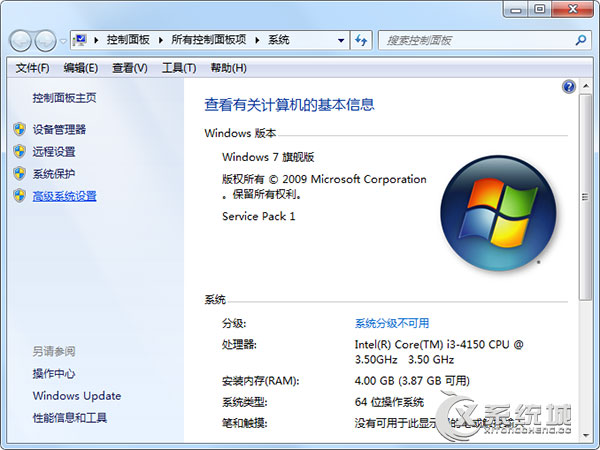Click shield icon beside 设备管理器
Viewport: 600px width, 450px height.
(19, 129)
